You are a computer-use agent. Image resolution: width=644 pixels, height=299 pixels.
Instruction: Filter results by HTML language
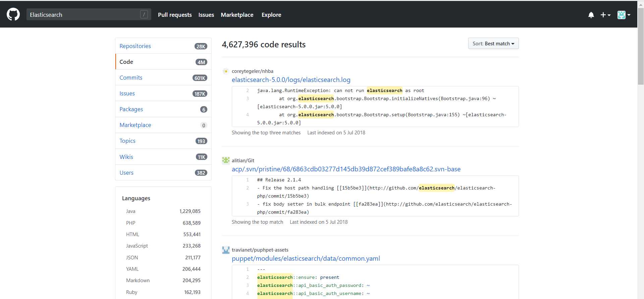point(163,234)
